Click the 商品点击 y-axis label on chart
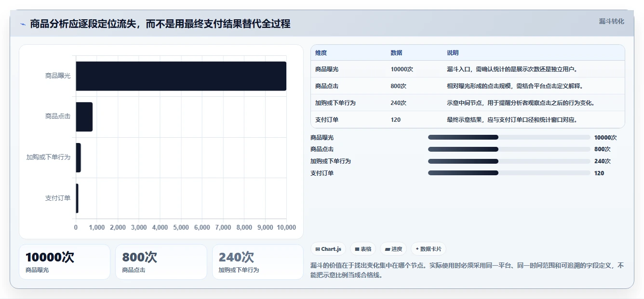Screen dimensions: 644x299 click(58, 117)
